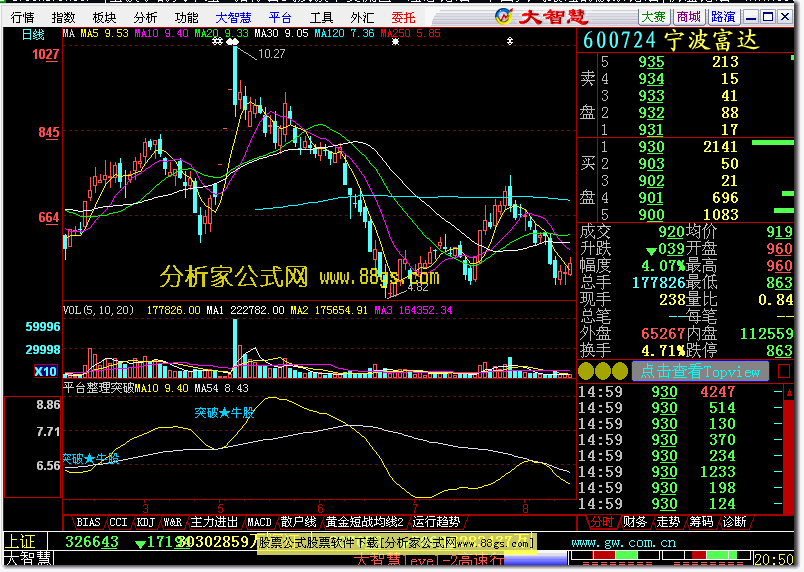Click the 成交 price 920
Image resolution: width=804 pixels, height=572 pixels.
tap(671, 232)
